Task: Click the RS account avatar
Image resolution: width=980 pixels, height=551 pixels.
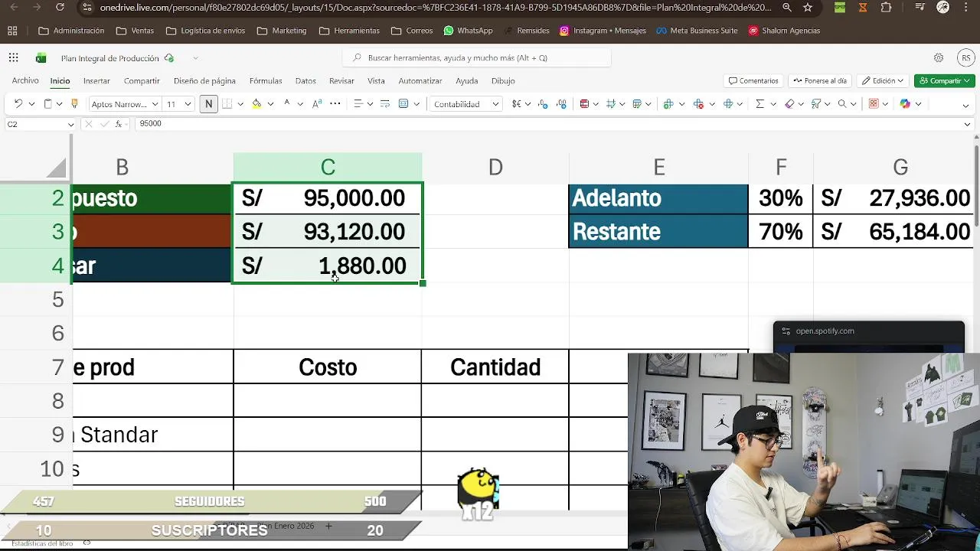Action: 966,58
